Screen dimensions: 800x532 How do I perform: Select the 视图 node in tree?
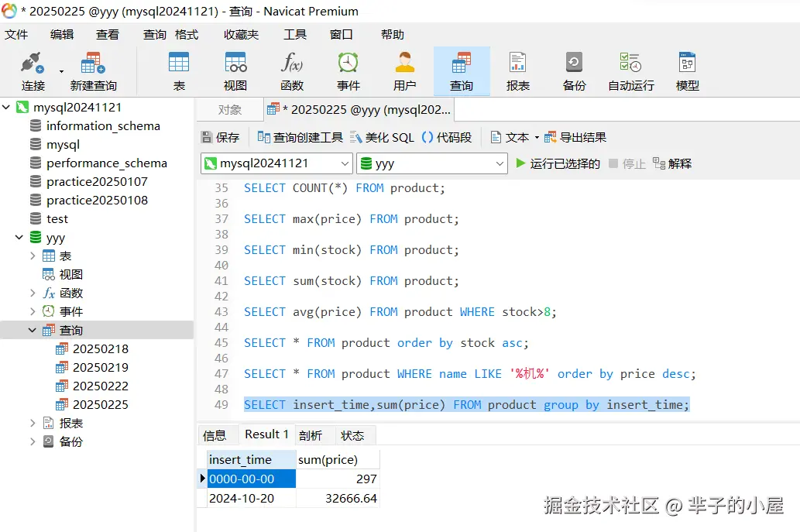coord(71,274)
